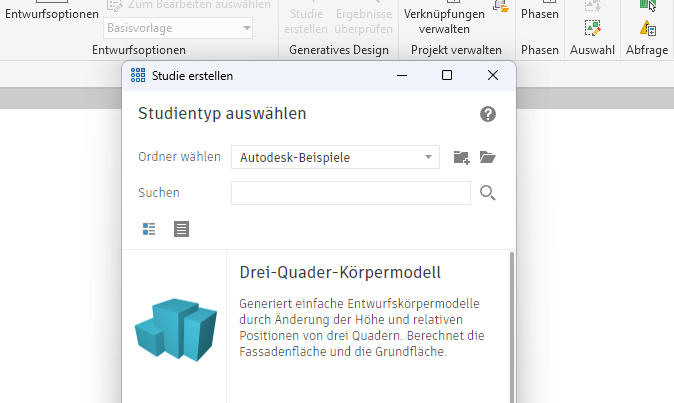Viewport: 674px width, 403px height.
Task: Click the search magnifier icon
Action: click(487, 193)
